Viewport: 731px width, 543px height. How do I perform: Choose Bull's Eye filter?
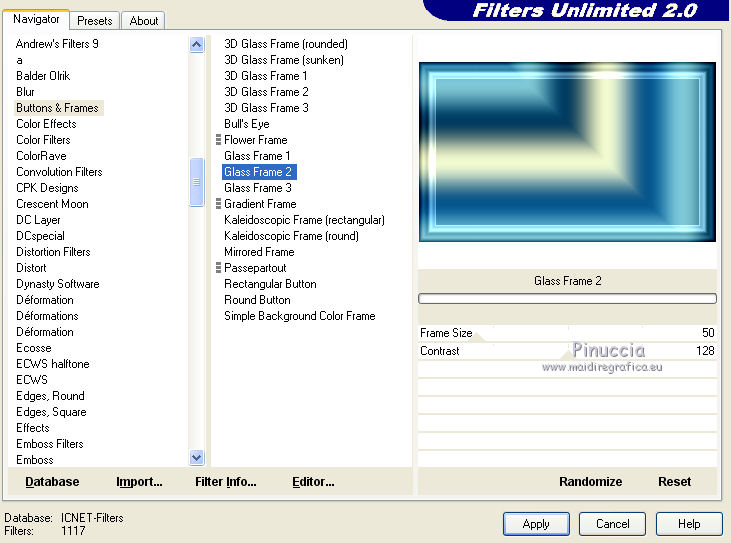click(x=247, y=124)
